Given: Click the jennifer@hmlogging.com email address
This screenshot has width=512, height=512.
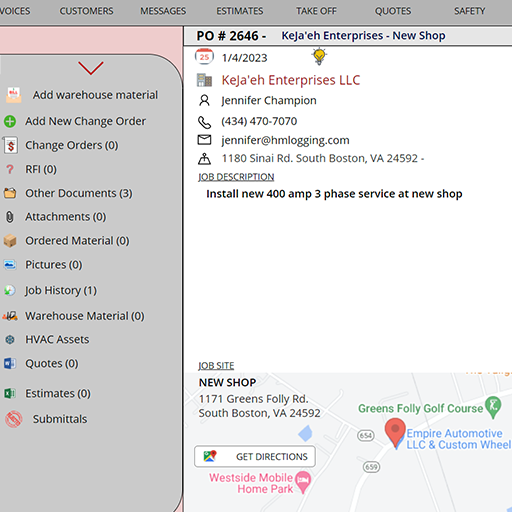Looking at the screenshot, I should click(285, 140).
